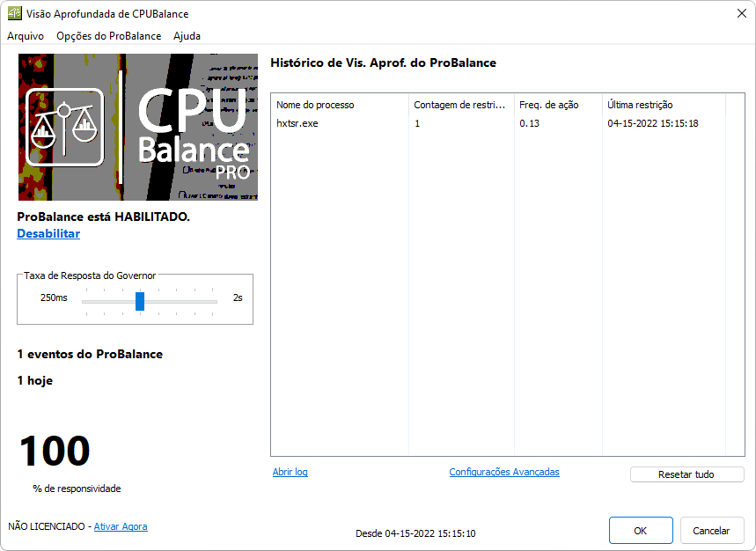Screen dimensions: 756x551
Task: Click the 250ms slider minimum label
Action: [x=54, y=298]
